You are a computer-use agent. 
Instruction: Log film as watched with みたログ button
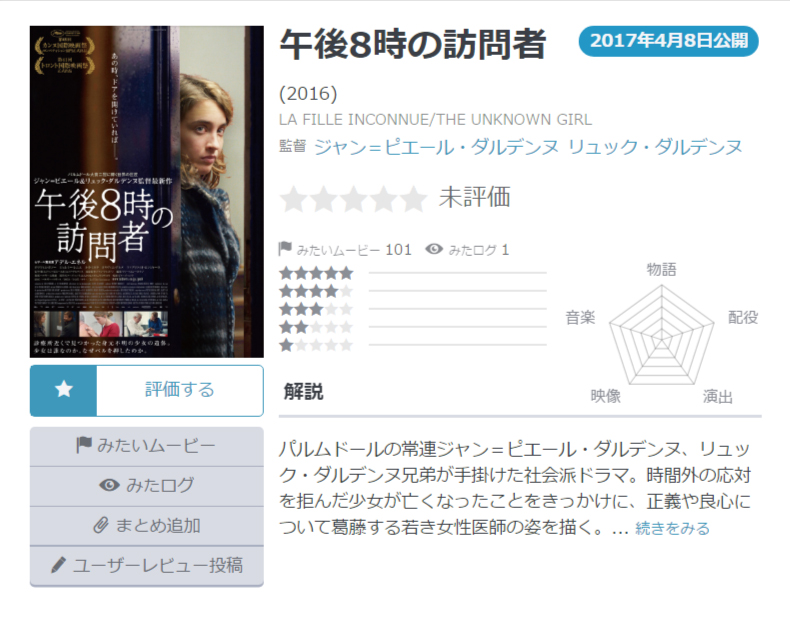147,486
